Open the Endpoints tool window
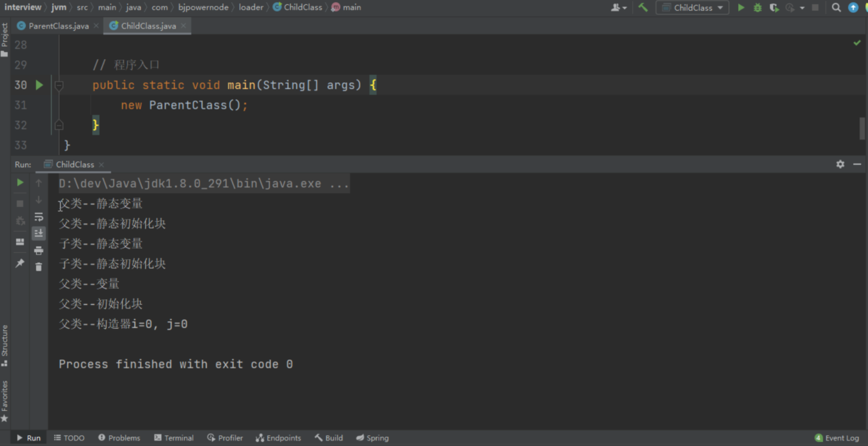The image size is (868, 446). pos(278,438)
